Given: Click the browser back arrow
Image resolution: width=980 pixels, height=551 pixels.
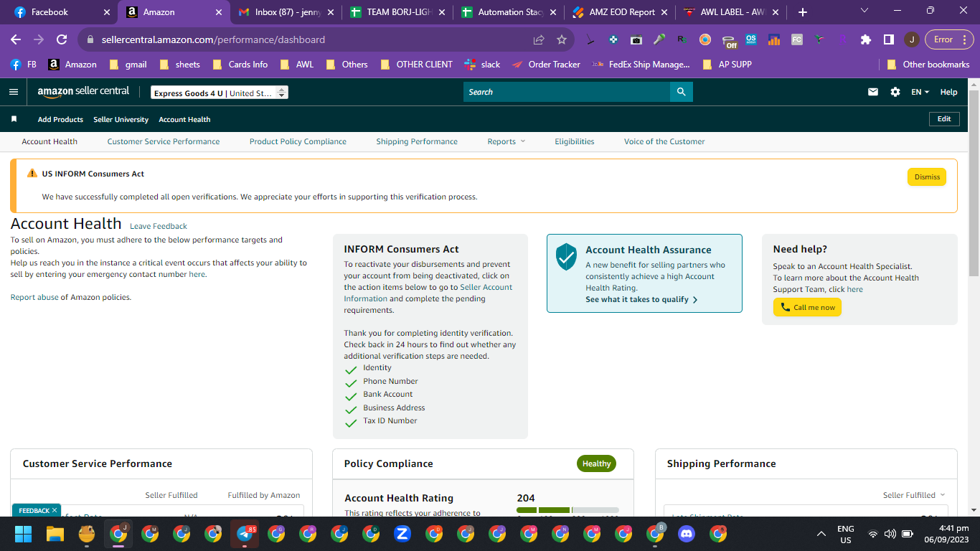Looking at the screenshot, I should (x=16, y=39).
